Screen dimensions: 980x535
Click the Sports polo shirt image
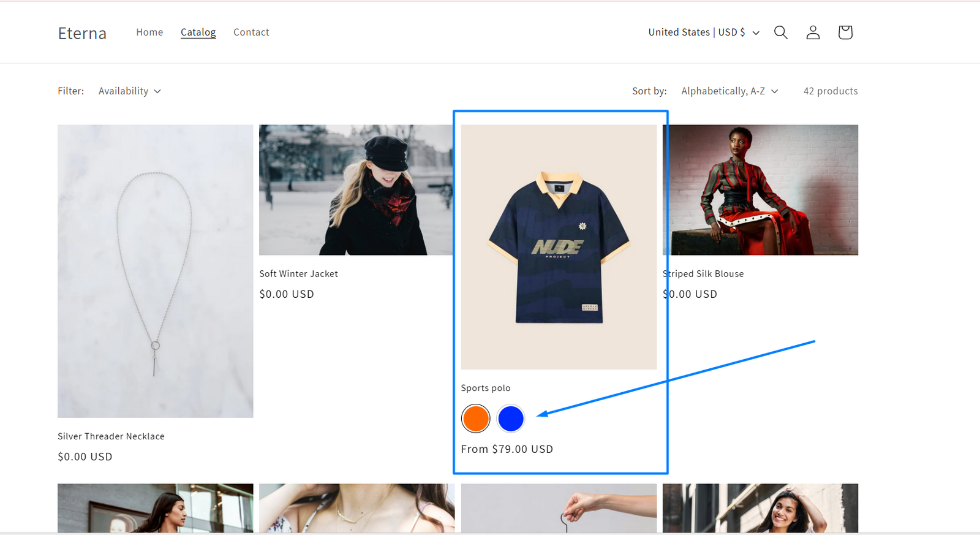pos(559,247)
